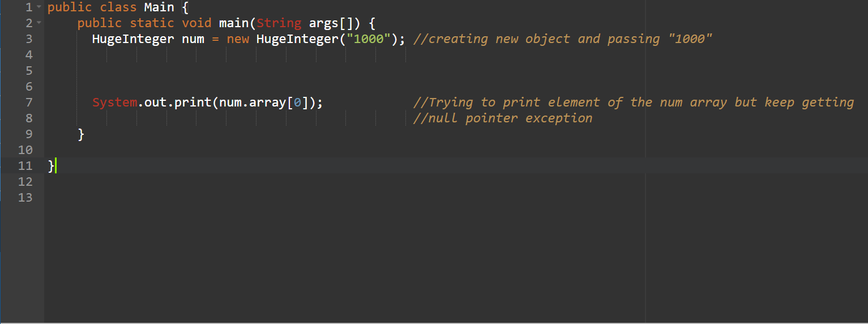
Task: Click 'String' in main signature
Action: (x=279, y=23)
